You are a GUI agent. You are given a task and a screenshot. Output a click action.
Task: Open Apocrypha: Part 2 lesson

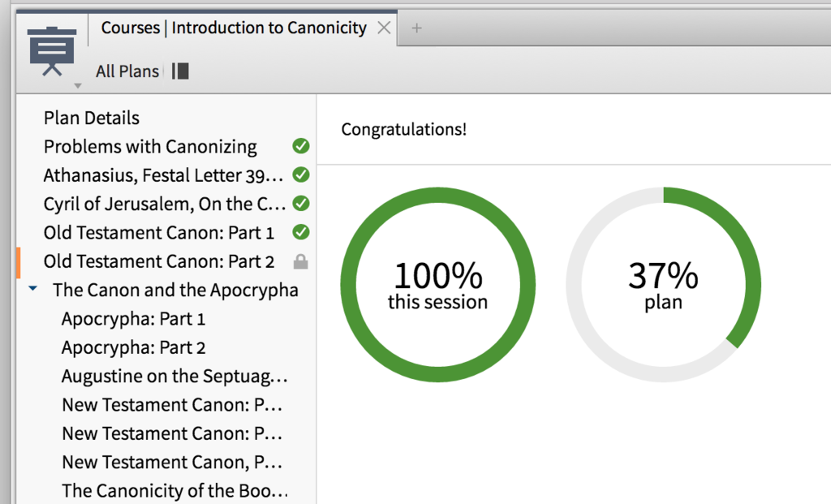point(133,347)
